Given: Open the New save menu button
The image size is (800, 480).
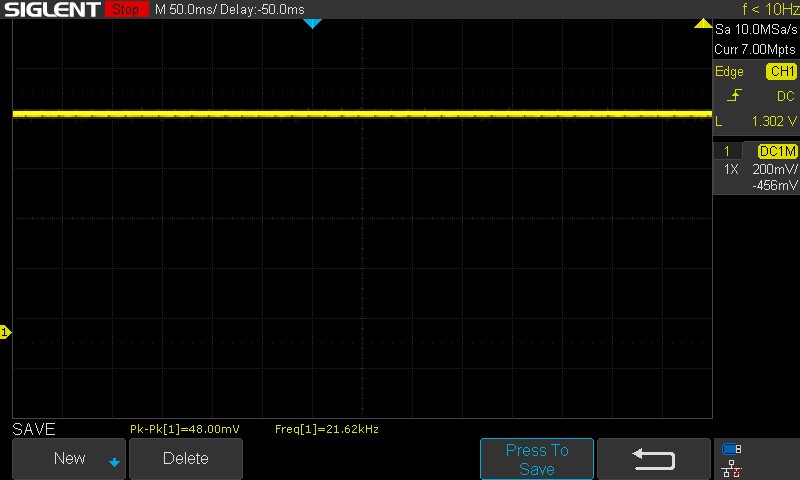Looking at the screenshot, I should (x=69, y=459).
